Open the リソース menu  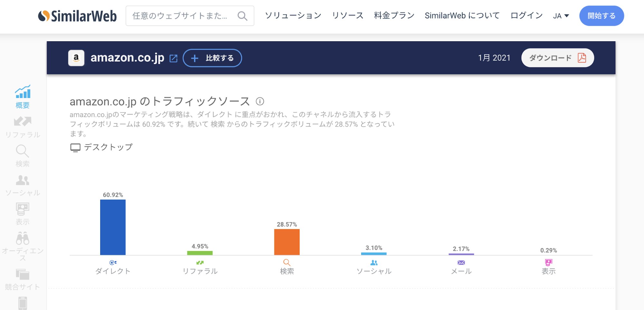[x=347, y=15]
